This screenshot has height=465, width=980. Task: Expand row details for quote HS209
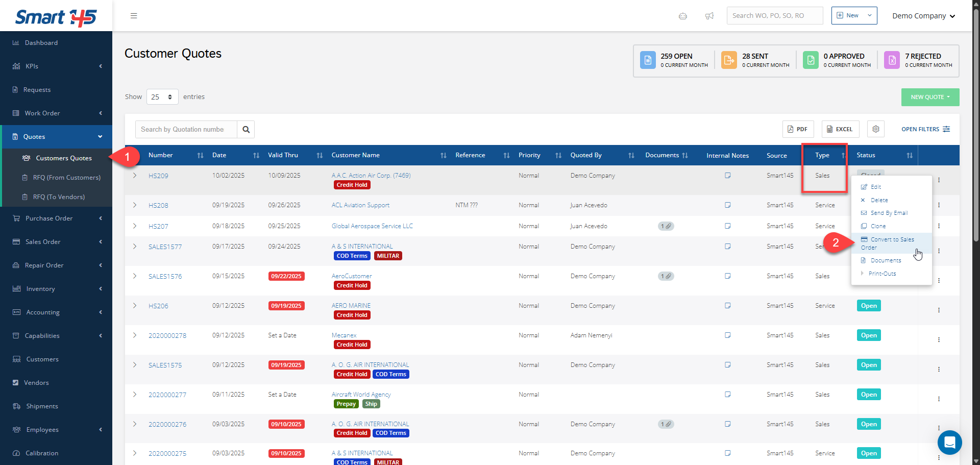click(x=135, y=176)
